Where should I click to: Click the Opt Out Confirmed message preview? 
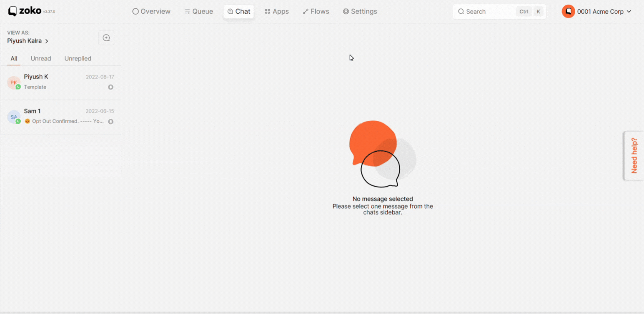point(64,121)
